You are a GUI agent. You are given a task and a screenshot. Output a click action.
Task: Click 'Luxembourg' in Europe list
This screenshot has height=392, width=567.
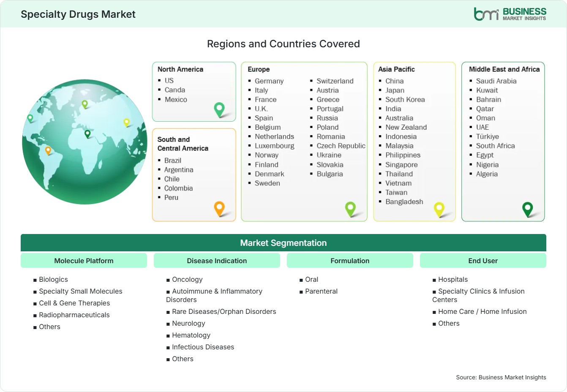(x=275, y=146)
